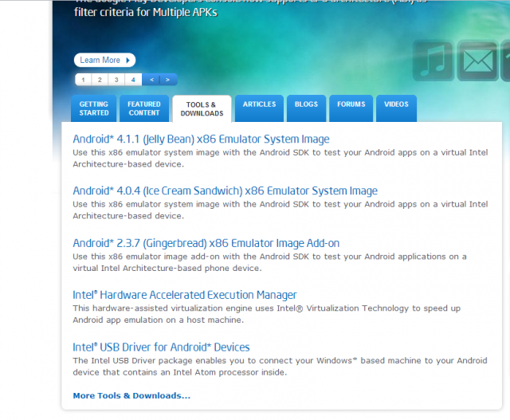The image size is (510, 420).
Task: Go to banner slide 2
Action: 100,80
